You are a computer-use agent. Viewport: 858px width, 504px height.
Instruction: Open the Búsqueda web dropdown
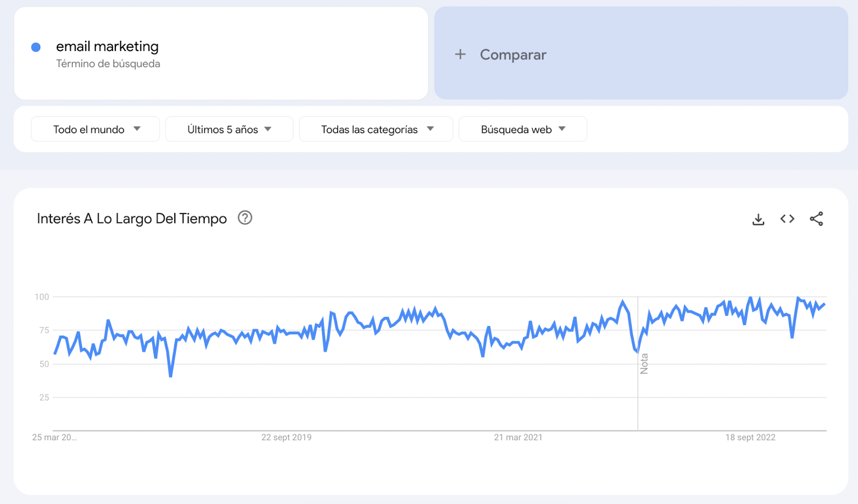pos(523,129)
